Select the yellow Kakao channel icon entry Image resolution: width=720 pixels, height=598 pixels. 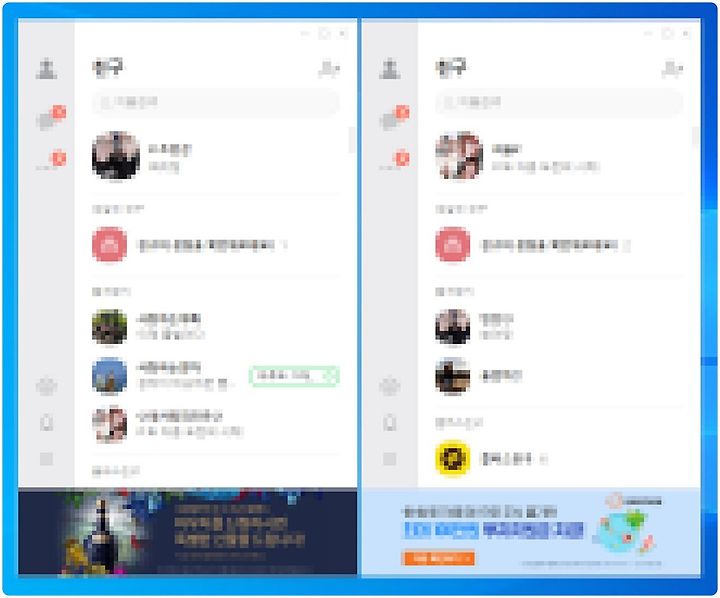pyautogui.click(x=453, y=458)
